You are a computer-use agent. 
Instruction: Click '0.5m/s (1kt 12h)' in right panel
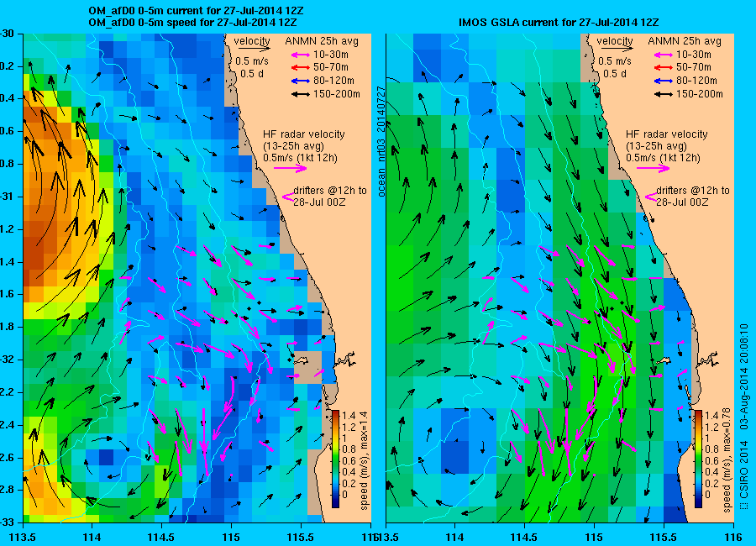click(664, 158)
